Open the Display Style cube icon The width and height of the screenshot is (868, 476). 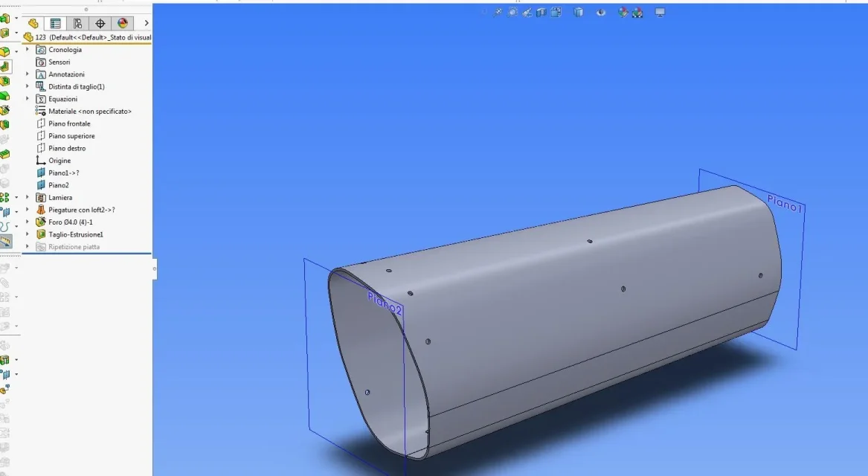[578, 12]
